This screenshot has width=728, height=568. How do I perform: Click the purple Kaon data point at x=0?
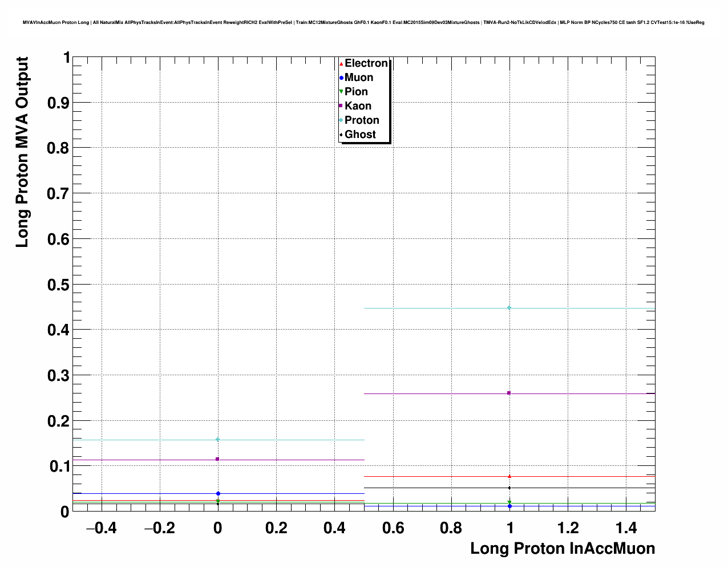[217, 459]
